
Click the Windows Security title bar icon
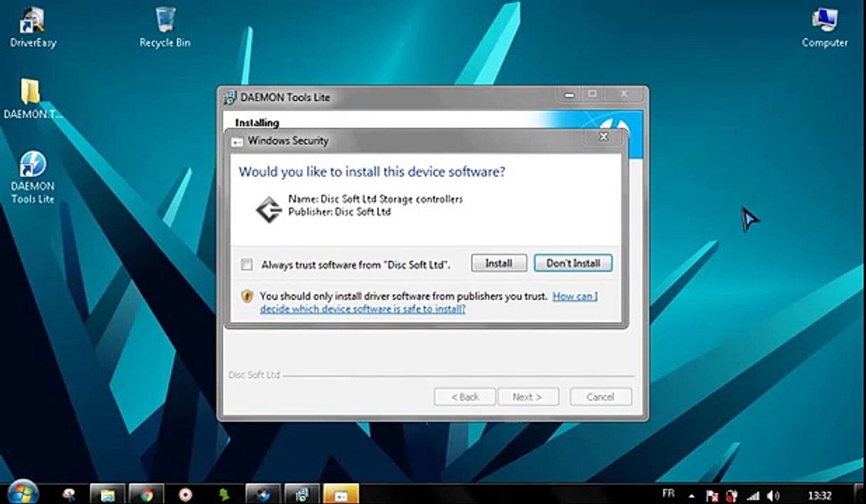tap(237, 141)
